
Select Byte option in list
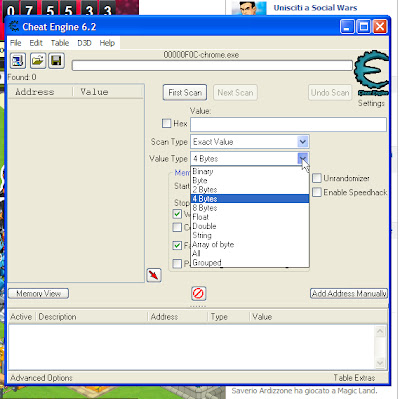[250, 180]
